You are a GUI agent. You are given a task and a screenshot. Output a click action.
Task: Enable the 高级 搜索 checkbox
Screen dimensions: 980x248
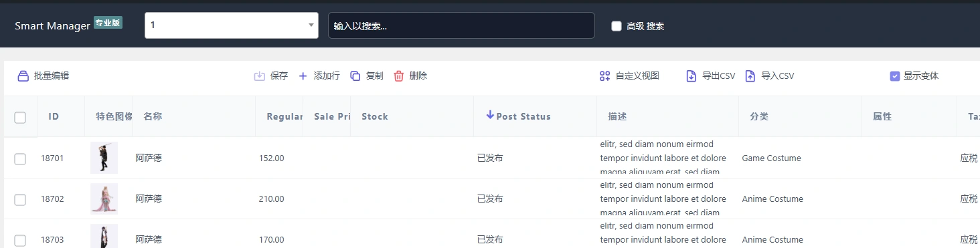617,26
